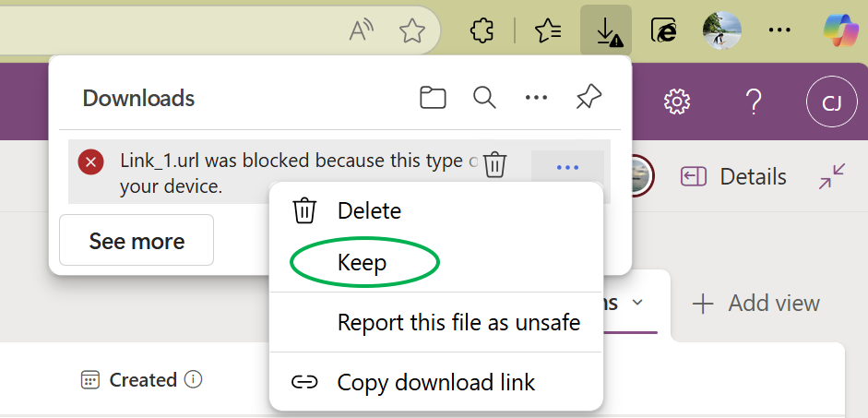The image size is (868, 418).
Task: Open the Settings gear icon
Action: pos(677,102)
